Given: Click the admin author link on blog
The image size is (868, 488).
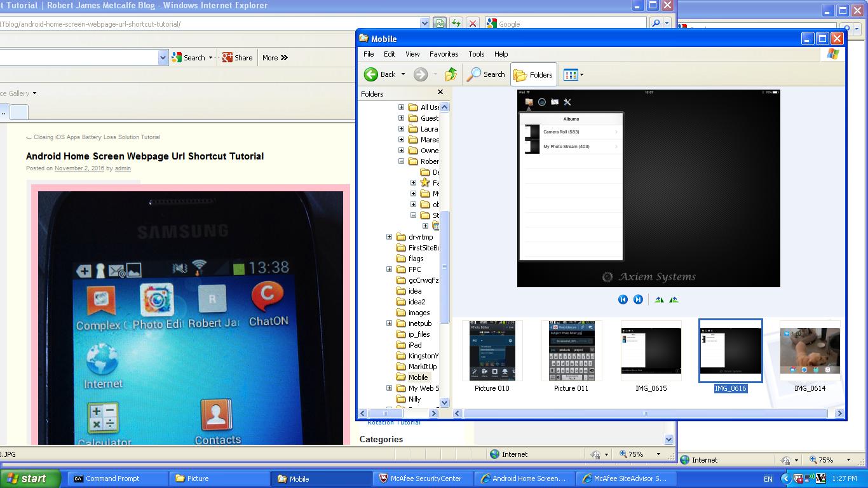Looking at the screenshot, I should (123, 168).
